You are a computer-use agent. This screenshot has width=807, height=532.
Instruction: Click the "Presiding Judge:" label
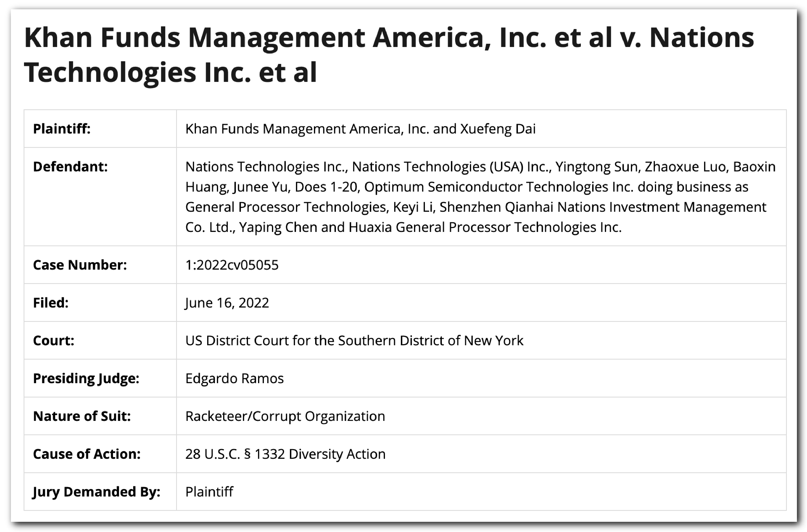86,378
